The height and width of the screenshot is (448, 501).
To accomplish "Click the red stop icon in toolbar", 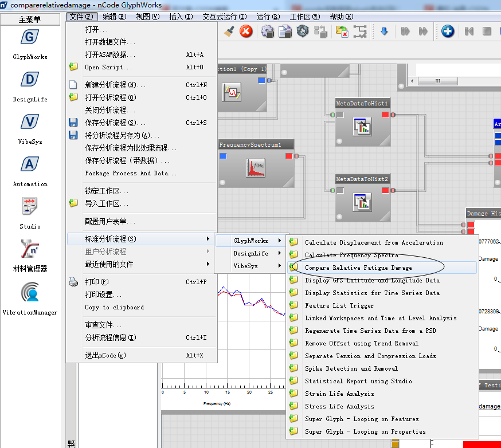I will [x=246, y=32].
